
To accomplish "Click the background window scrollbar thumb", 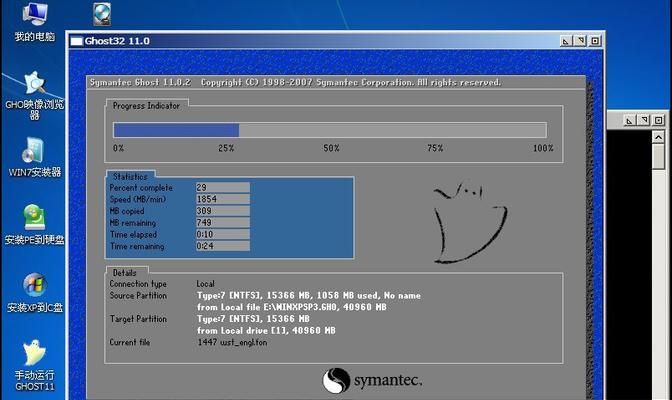I will pyautogui.click(x=658, y=156).
